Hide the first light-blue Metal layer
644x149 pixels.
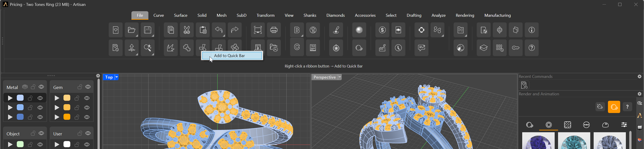40,98
